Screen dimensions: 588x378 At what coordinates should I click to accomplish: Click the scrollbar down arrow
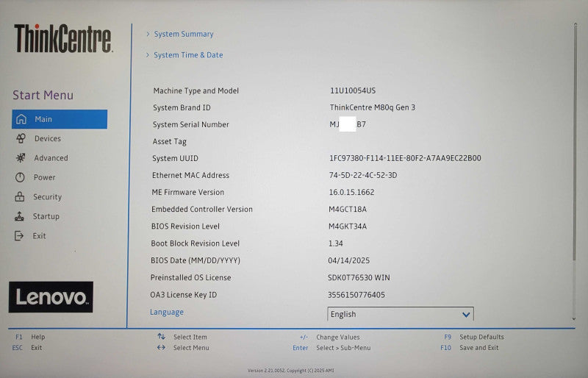(574, 318)
